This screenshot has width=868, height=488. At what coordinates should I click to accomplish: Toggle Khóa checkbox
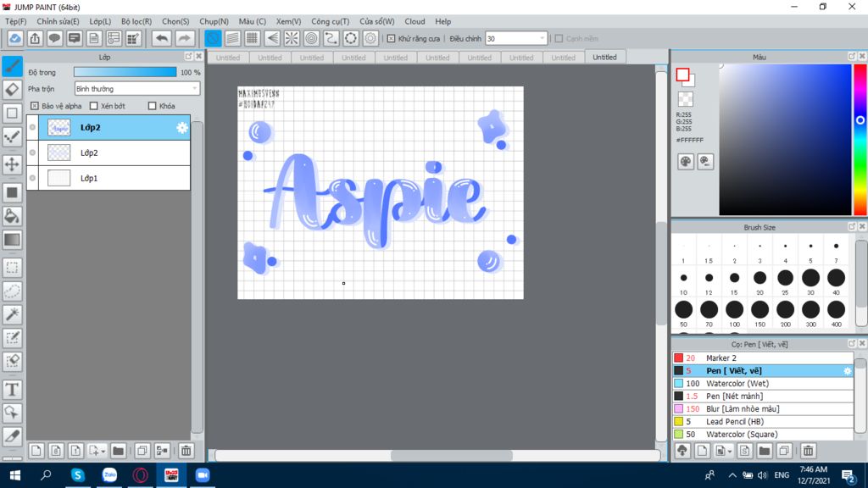[153, 106]
